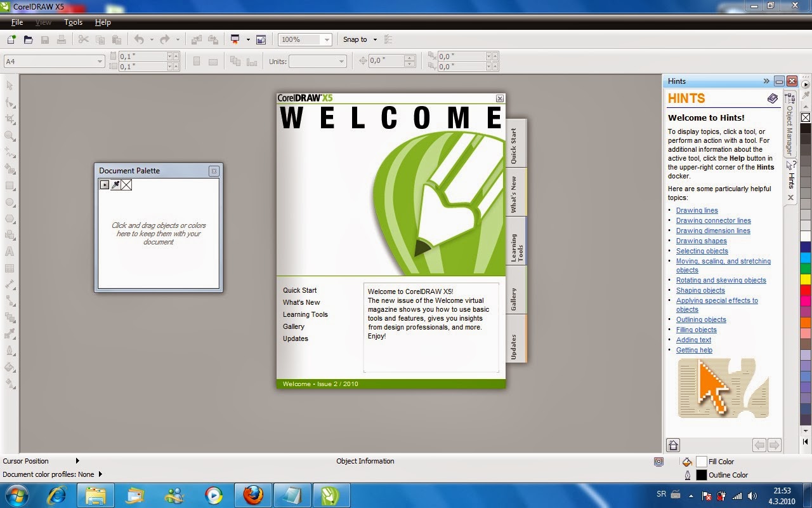The width and height of the screenshot is (812, 508).
Task: Click the Export icon in the toolbar
Action: (213, 39)
